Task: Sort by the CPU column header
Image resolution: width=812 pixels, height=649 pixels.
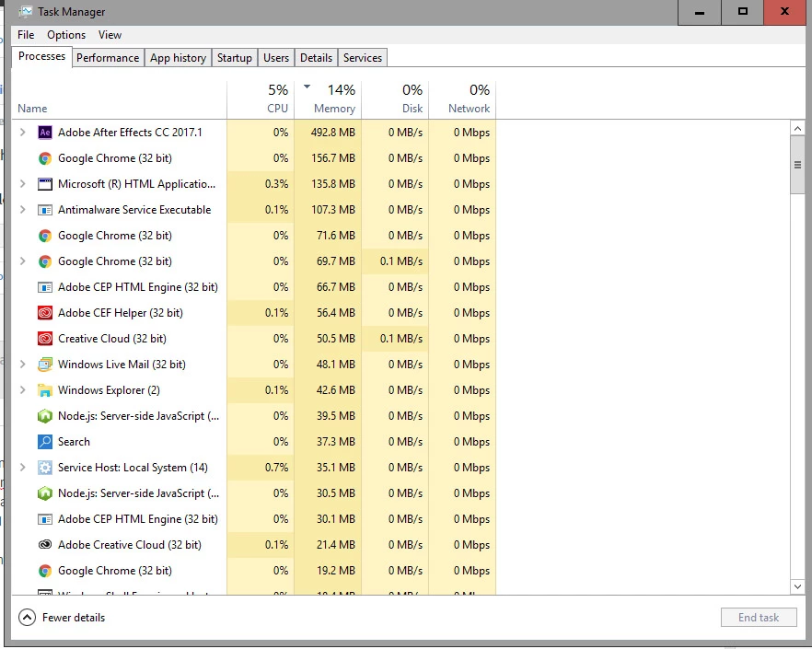Action: coord(261,99)
